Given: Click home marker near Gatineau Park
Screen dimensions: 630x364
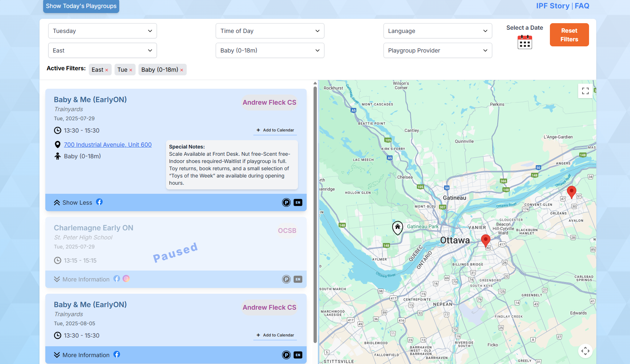Looking at the screenshot, I should coord(398,228).
